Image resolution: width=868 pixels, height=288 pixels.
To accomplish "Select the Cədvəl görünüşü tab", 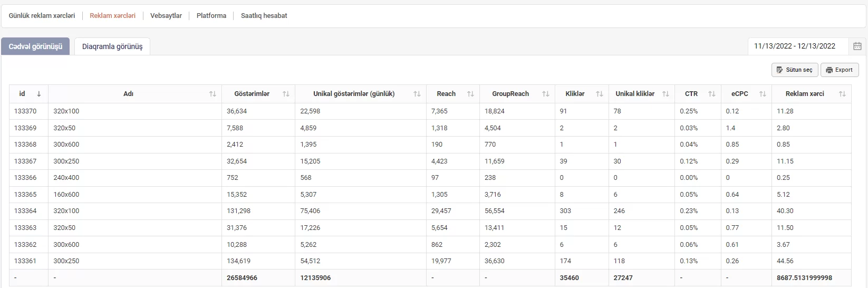I will (35, 46).
